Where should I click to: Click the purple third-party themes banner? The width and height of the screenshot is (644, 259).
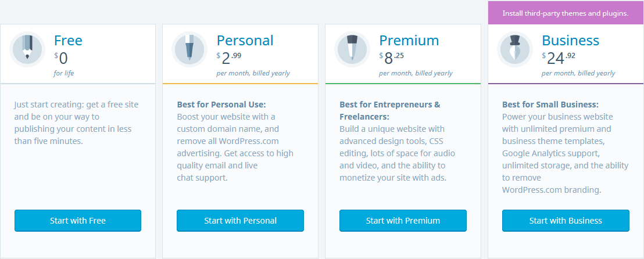tap(566, 13)
